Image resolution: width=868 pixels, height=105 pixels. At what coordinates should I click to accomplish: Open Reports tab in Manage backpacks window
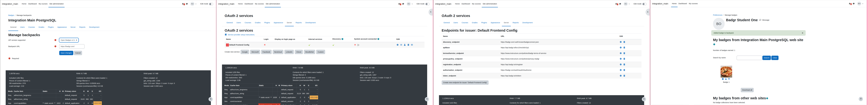click(82, 27)
